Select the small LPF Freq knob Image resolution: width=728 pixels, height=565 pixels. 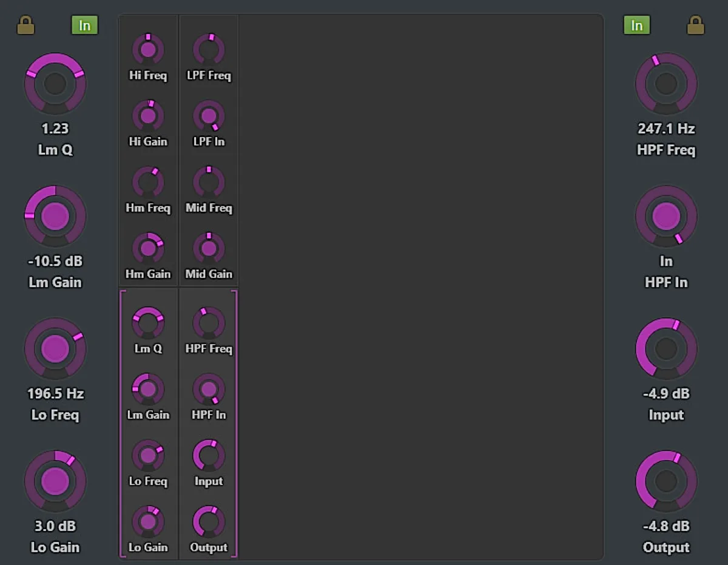(x=209, y=50)
